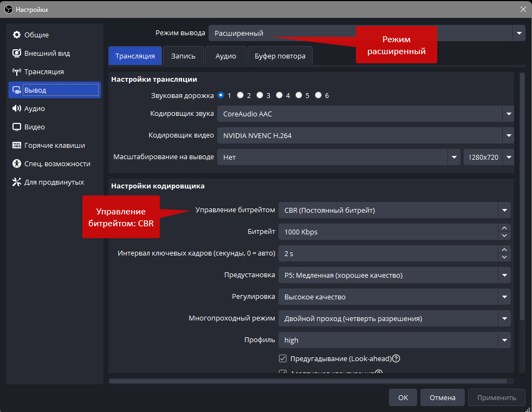Image resolution: width=532 pixels, height=412 pixels.
Task: Select audio track 2 radio button
Action: point(240,95)
